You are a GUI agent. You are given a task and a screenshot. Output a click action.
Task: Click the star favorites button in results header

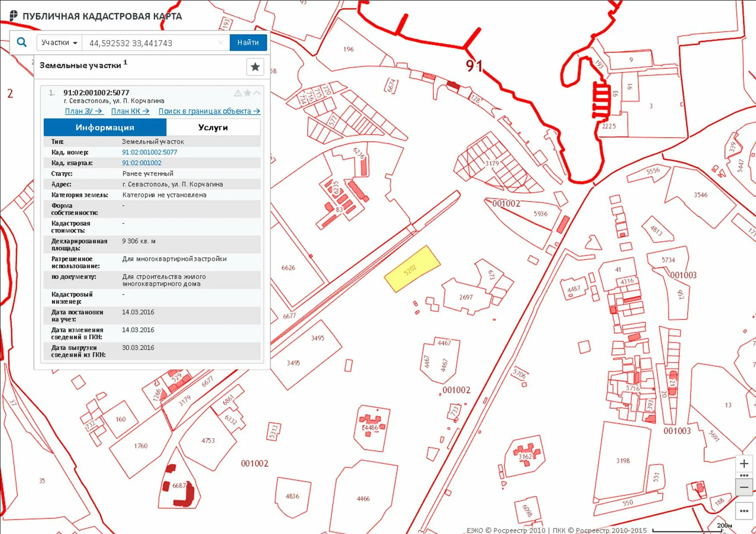[255, 67]
